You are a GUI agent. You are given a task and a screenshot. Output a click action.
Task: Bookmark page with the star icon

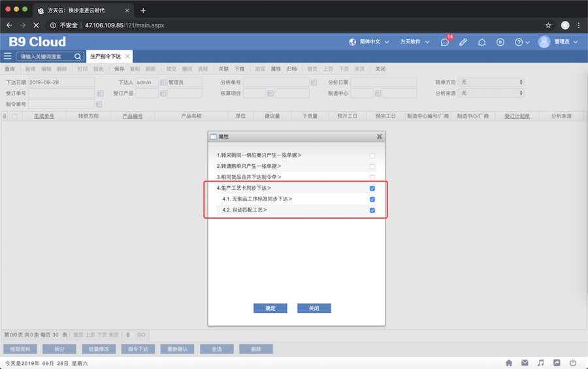[548, 25]
